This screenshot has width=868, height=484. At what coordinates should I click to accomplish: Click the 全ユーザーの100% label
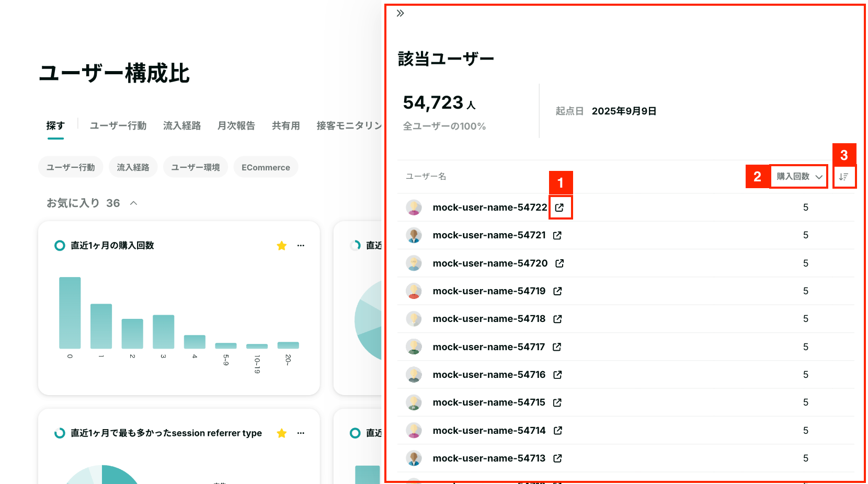pyautogui.click(x=444, y=126)
